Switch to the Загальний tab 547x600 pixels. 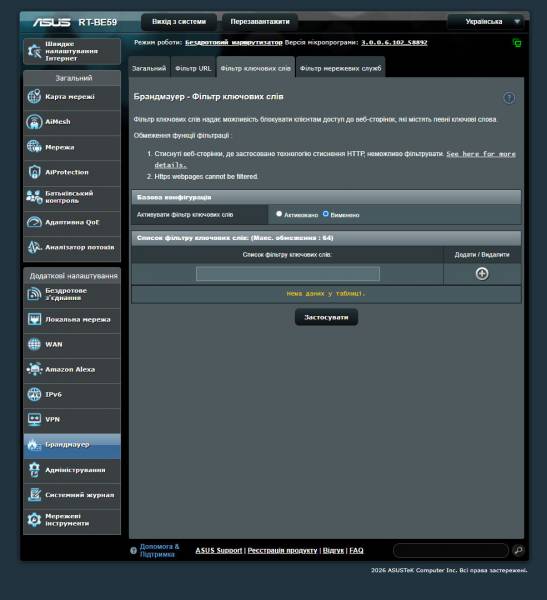[x=149, y=68]
